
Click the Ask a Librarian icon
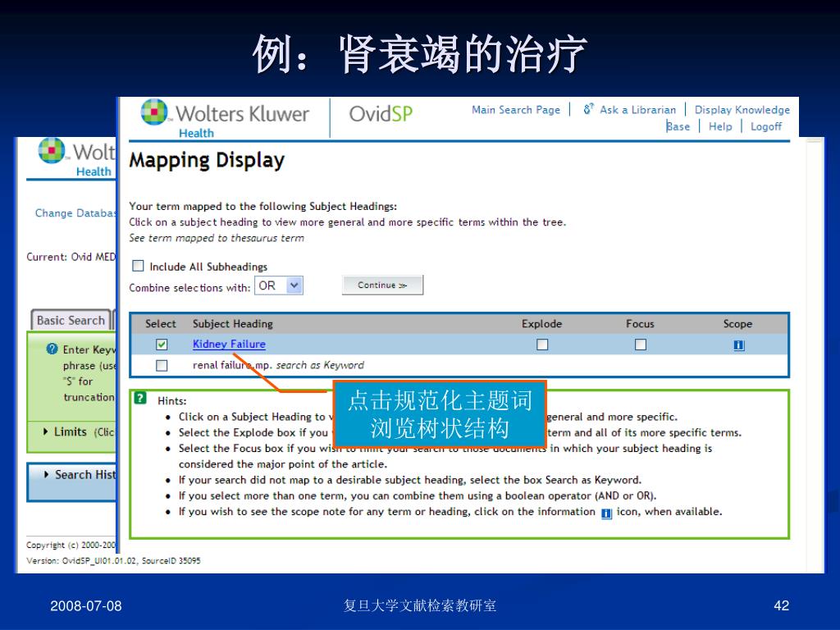point(588,109)
